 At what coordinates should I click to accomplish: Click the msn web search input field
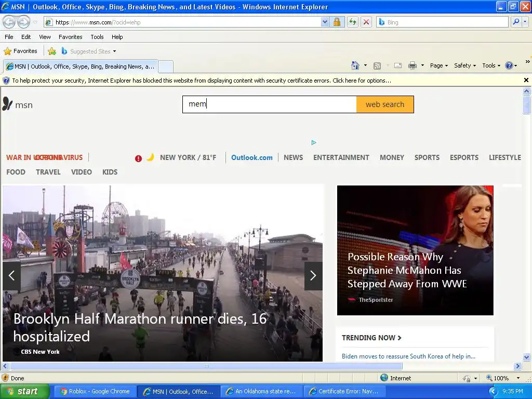click(270, 104)
